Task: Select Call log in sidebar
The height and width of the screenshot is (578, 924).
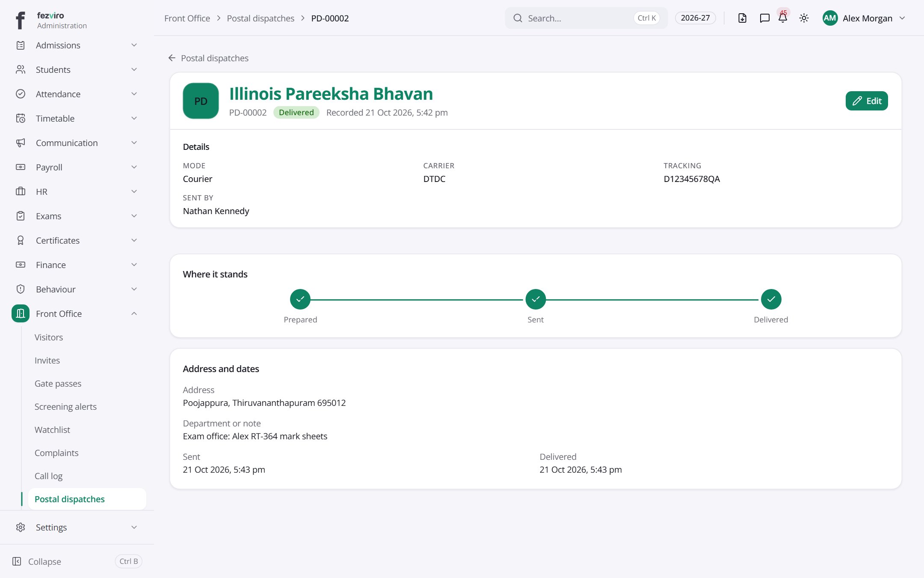Action: 48,476
